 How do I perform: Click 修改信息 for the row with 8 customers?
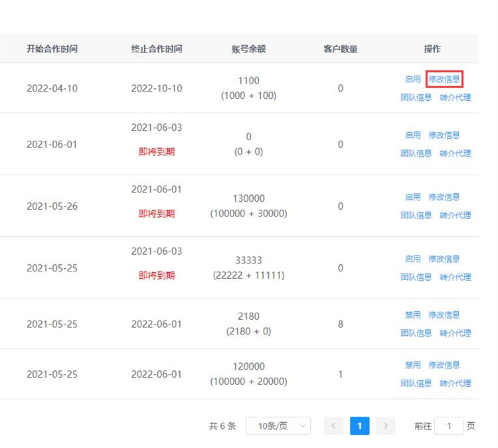click(444, 315)
